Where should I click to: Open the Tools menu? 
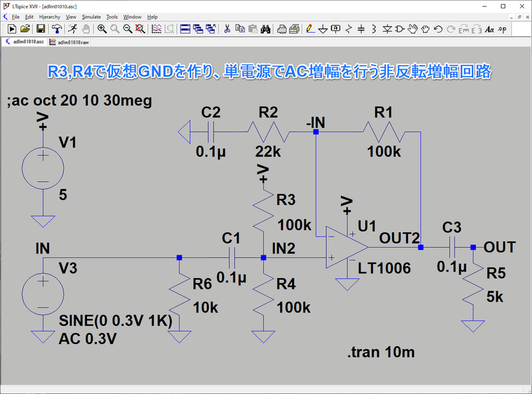pos(112,17)
